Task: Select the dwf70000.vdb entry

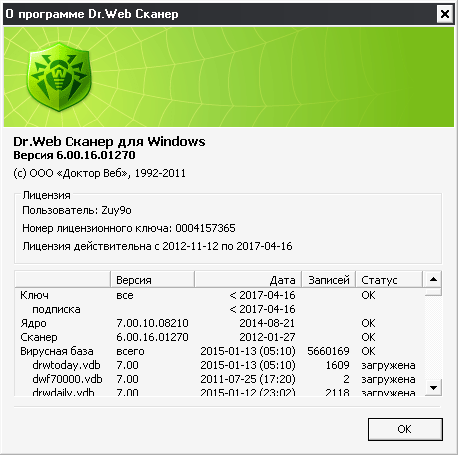Action: point(220,379)
